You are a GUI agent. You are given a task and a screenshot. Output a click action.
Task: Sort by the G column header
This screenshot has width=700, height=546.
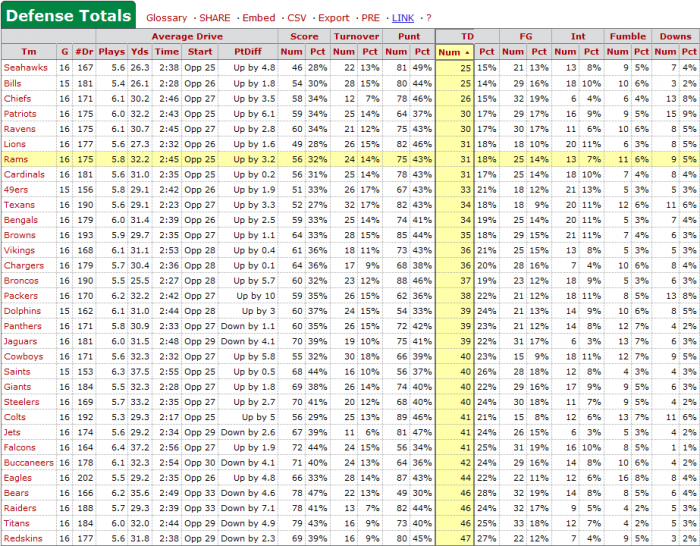click(65, 52)
